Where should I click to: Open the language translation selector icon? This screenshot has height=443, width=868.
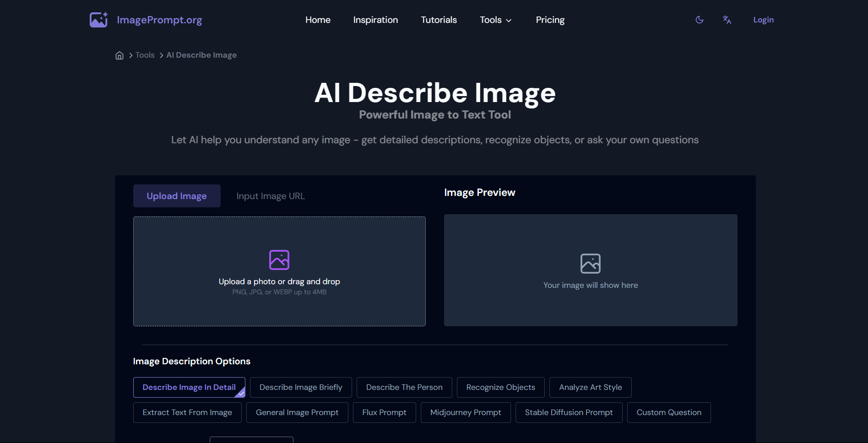tap(727, 20)
